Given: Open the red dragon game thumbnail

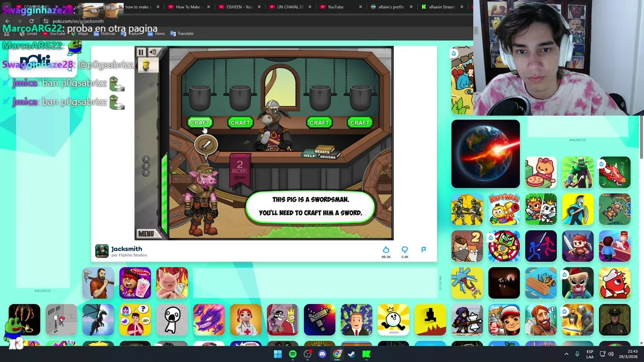Looking at the screenshot, I should pos(614,172).
